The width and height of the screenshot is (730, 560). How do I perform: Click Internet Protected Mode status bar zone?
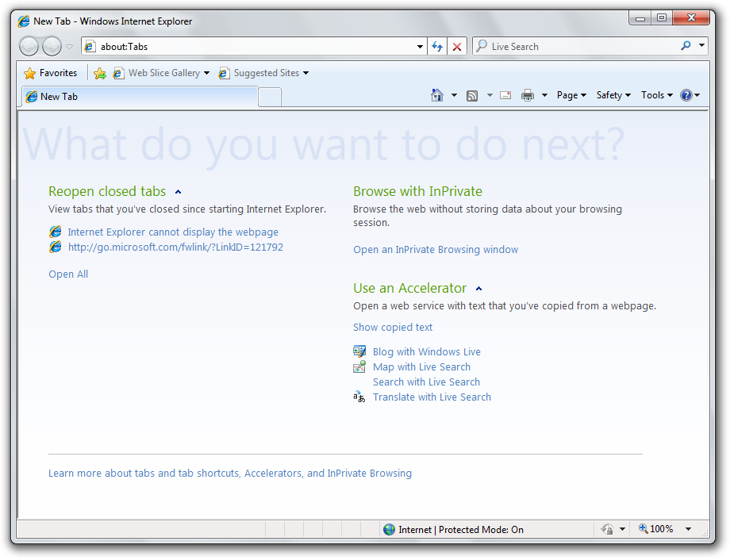point(461,530)
